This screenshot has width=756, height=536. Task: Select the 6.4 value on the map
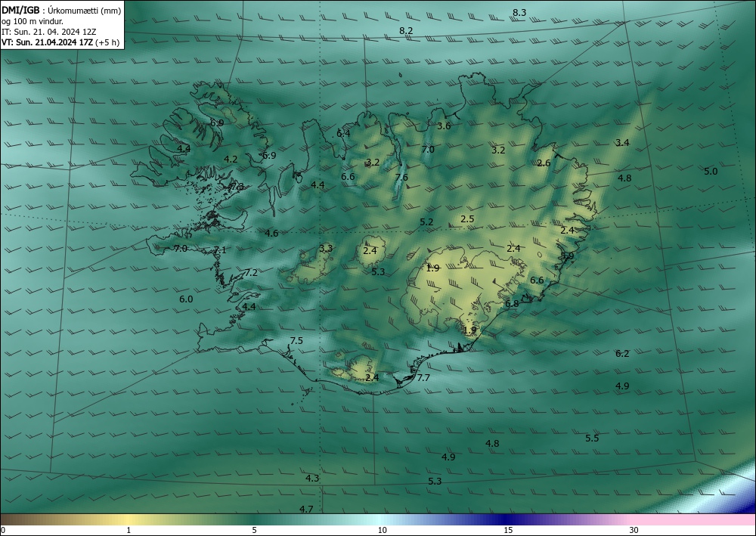tap(343, 134)
